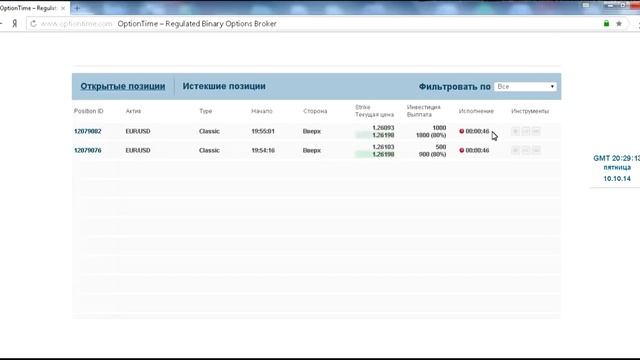
Task: Open the 'Фильтровать по' dropdown showing 'Все'
Action: 525,87
